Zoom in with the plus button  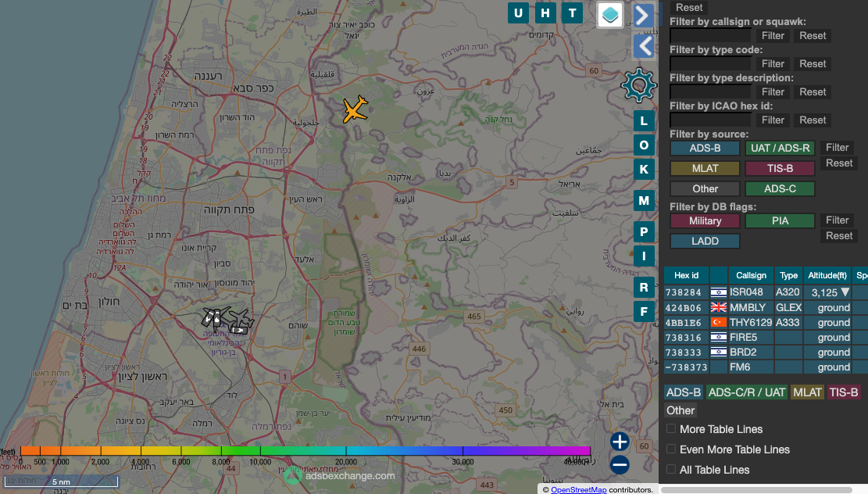tap(620, 442)
